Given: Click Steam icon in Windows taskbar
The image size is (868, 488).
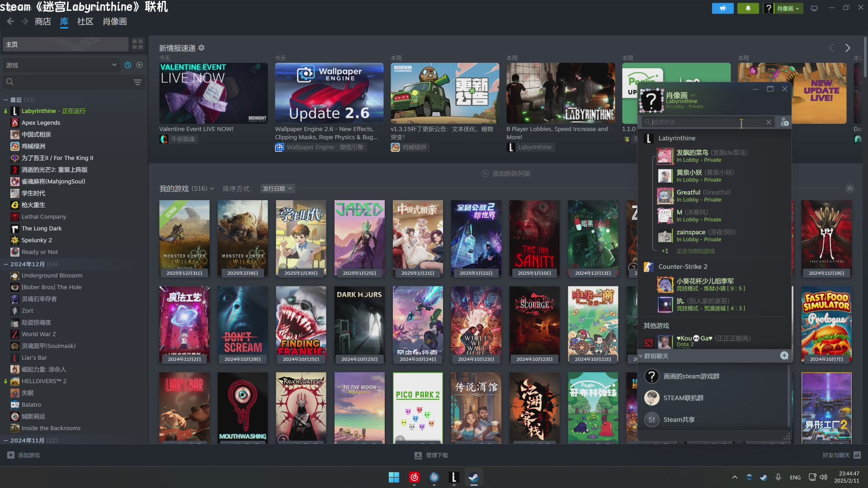Looking at the screenshot, I should (x=473, y=478).
